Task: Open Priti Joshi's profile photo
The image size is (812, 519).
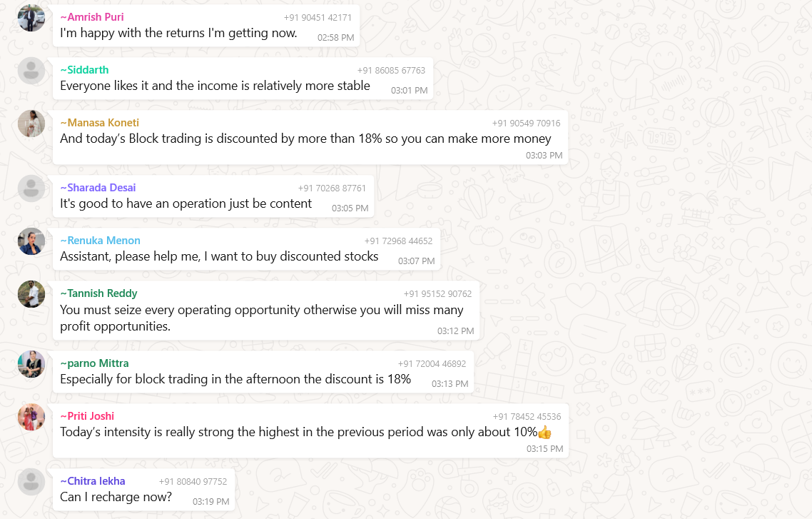Action: pyautogui.click(x=31, y=417)
